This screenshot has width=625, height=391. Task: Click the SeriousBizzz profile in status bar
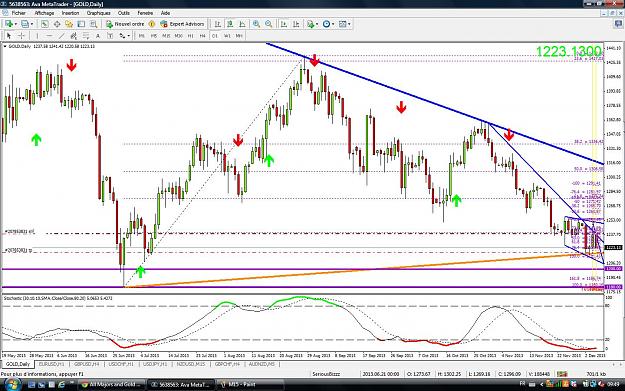point(326,374)
